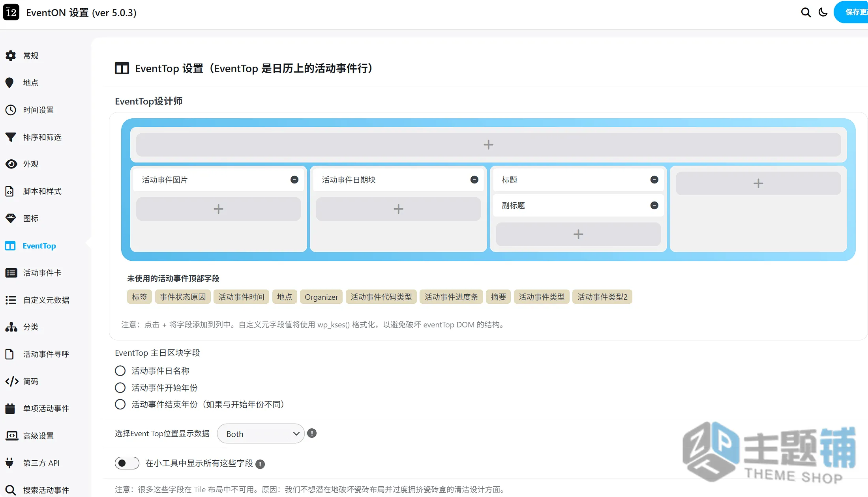Click the Organizer unused field chip
This screenshot has width=868, height=497.
point(321,297)
